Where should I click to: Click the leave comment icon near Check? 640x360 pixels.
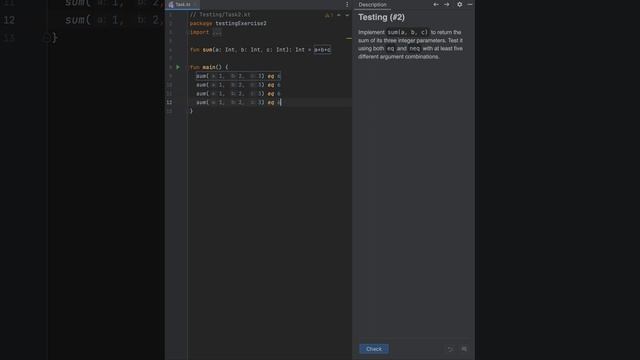(464, 349)
